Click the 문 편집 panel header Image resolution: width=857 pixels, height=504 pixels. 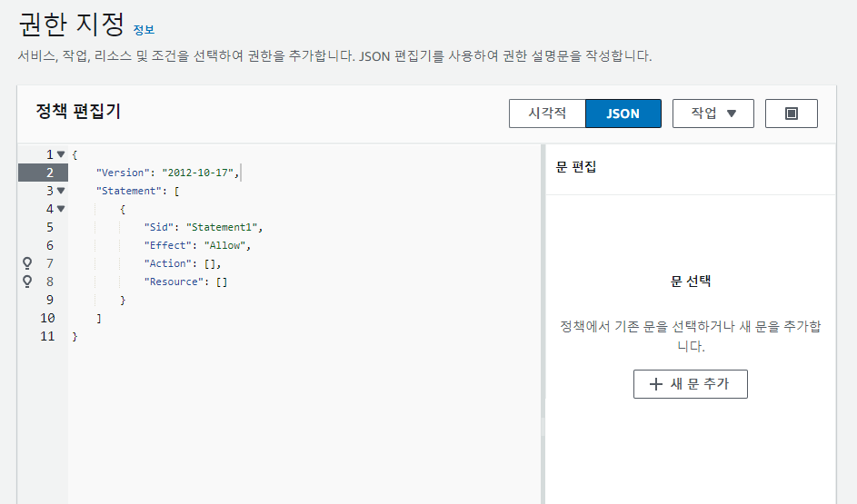coord(575,167)
